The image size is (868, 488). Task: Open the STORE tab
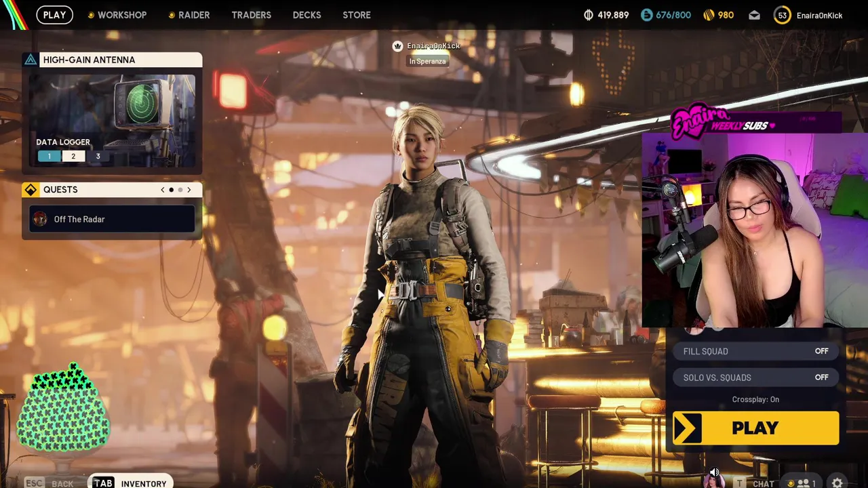(x=357, y=15)
